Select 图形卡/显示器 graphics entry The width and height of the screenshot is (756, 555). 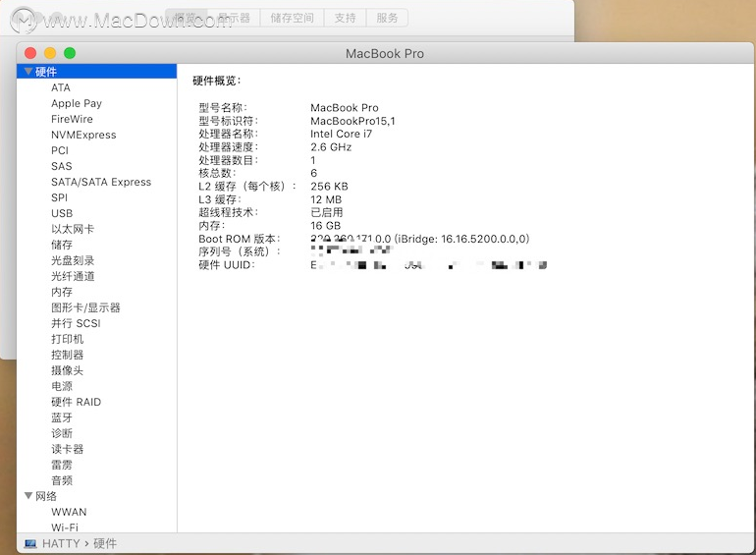coord(85,307)
